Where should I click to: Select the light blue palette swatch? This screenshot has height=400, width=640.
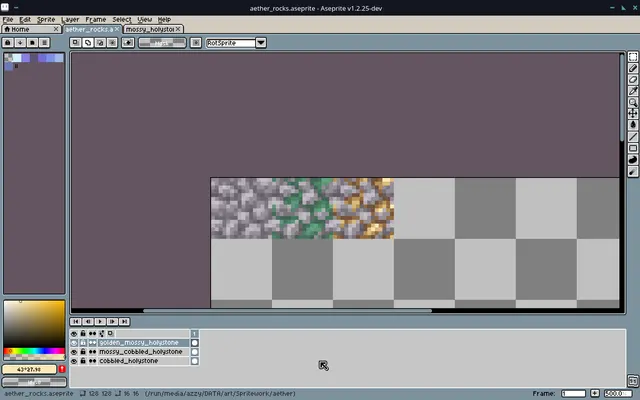tap(17, 58)
